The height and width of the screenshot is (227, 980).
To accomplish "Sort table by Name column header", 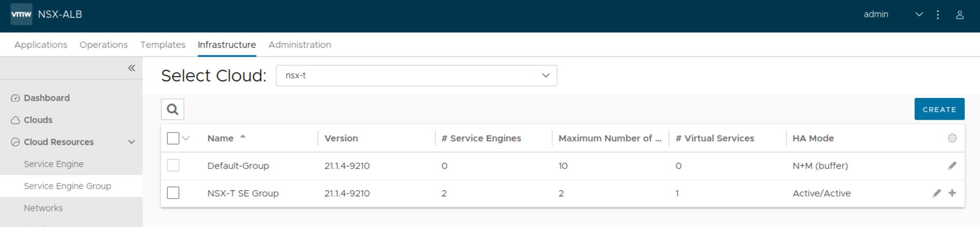I will click(221, 138).
